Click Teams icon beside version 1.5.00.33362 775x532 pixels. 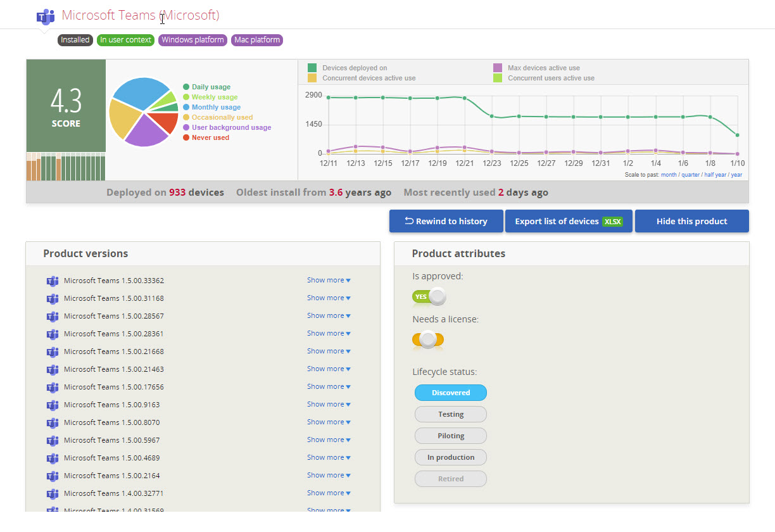53,281
